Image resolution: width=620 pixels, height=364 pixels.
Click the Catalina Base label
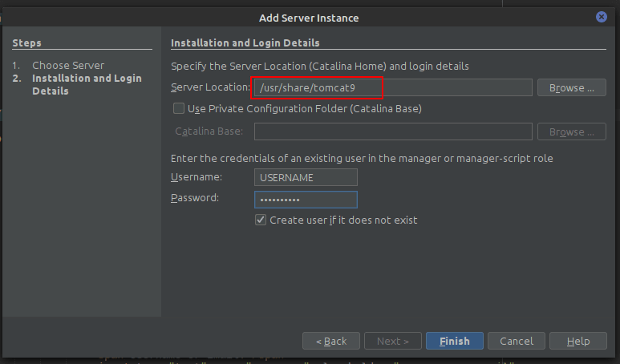point(209,131)
